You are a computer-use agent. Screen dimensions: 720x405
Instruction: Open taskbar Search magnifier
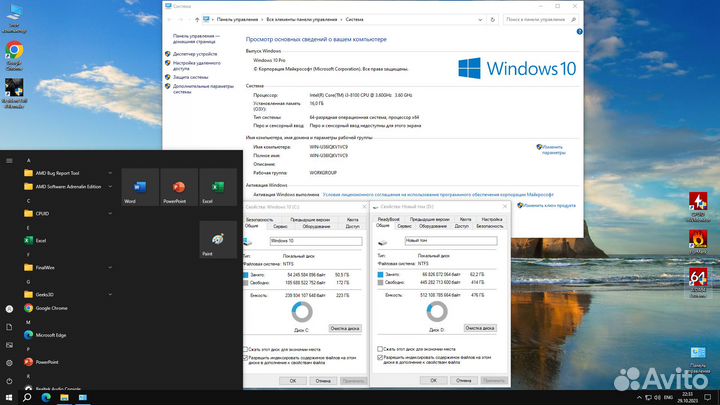click(x=27, y=397)
